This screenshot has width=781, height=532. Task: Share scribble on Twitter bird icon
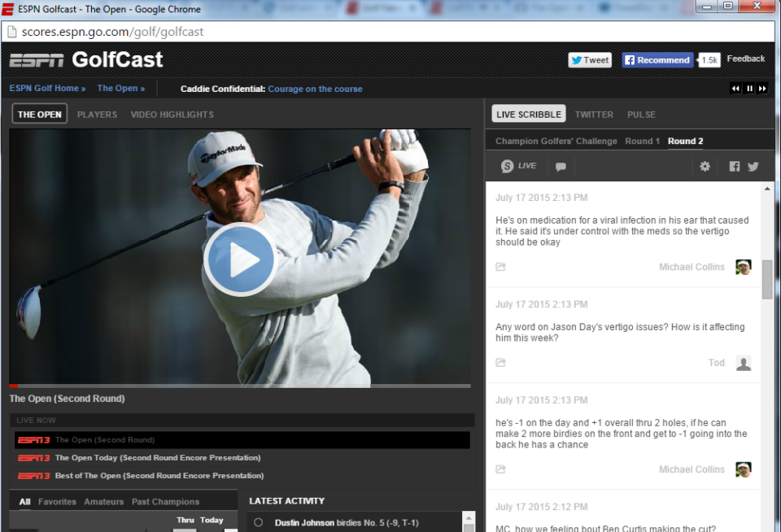[753, 167]
